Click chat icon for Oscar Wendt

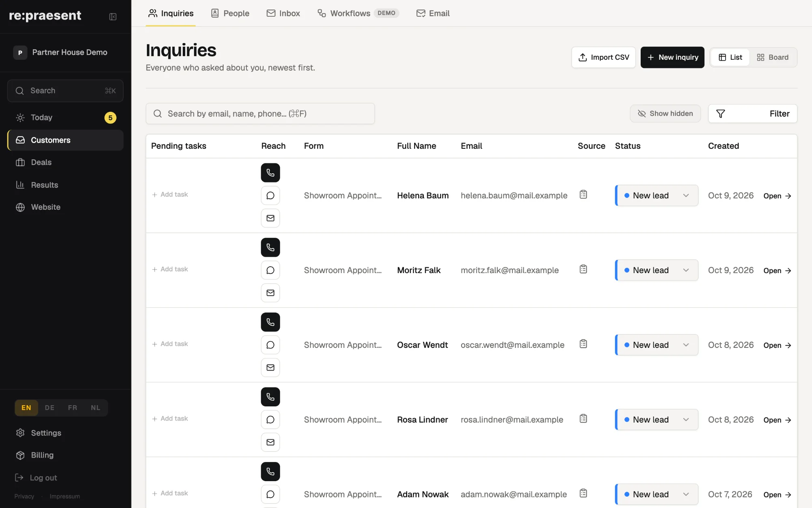click(x=270, y=345)
